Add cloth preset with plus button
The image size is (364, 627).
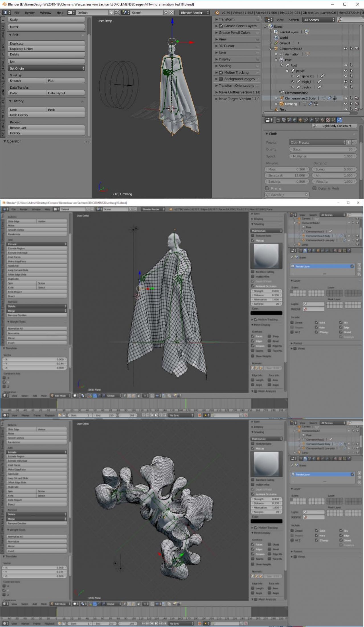tap(348, 142)
